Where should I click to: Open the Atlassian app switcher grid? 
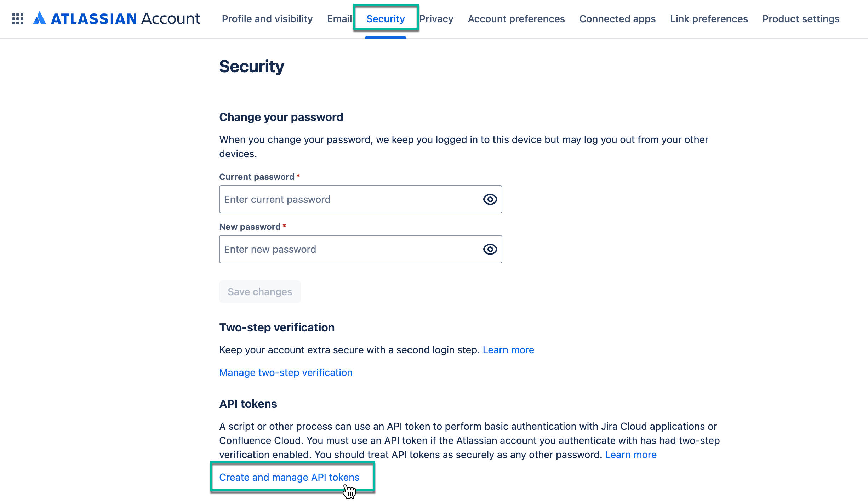click(17, 19)
